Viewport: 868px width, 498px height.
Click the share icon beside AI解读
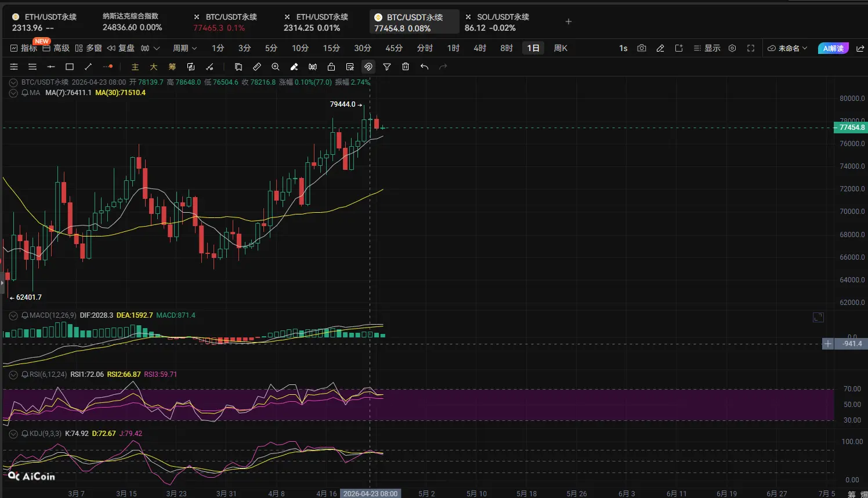pyautogui.click(x=860, y=48)
